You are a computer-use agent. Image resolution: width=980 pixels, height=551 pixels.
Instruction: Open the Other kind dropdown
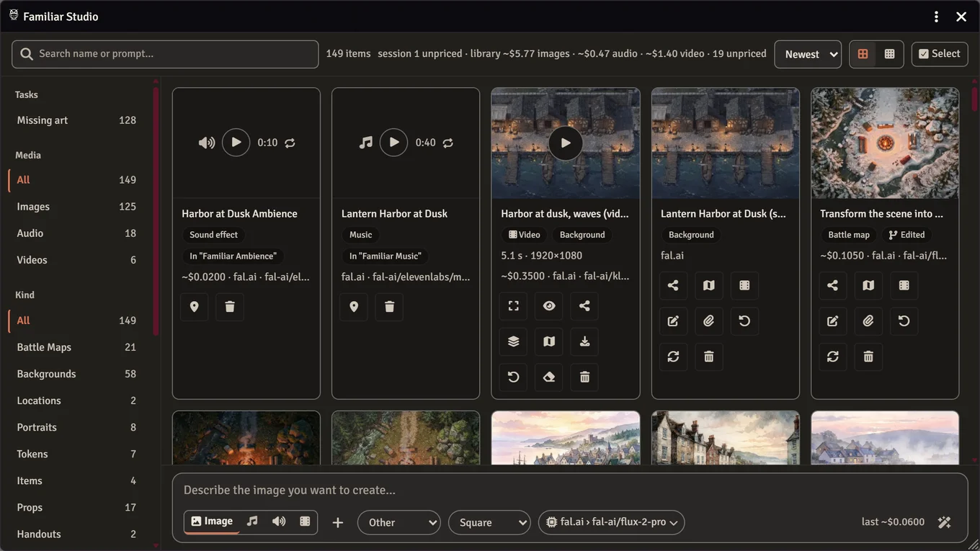pyautogui.click(x=399, y=522)
